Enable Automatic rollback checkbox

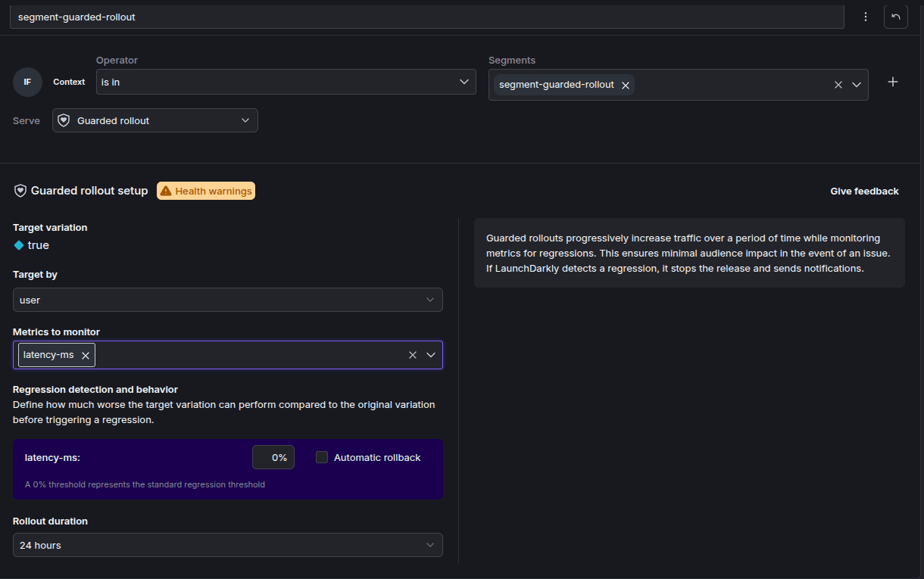322,457
